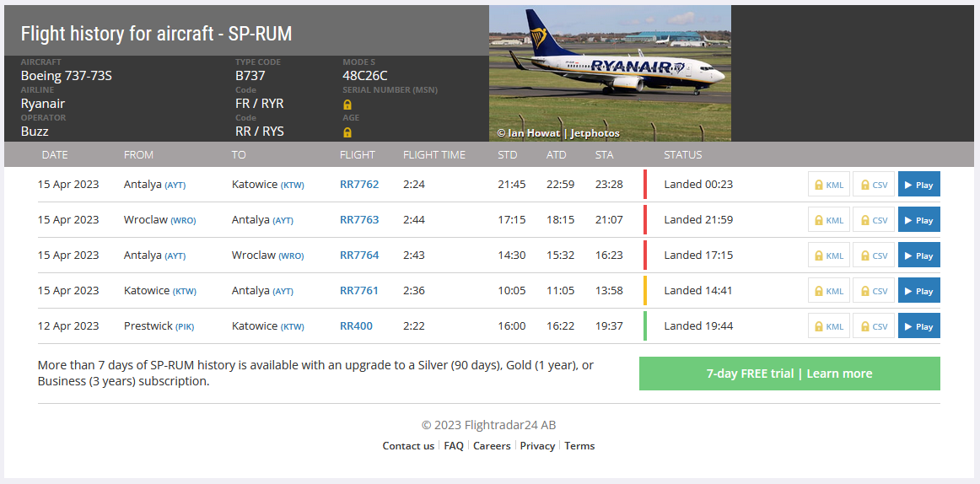Open the Ryanair aircraft photo
The image size is (980, 484).
[610, 73]
